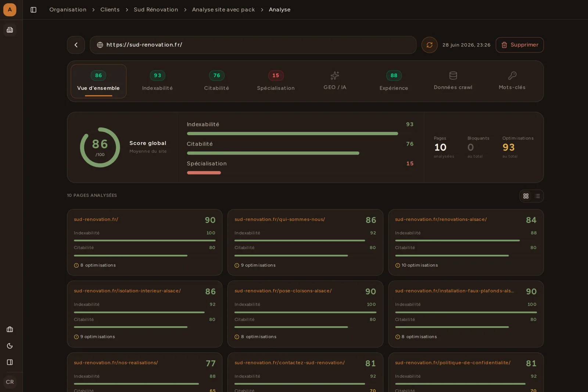Open the pose-cloisons-alsace page card
588x392 pixels.
305,314
